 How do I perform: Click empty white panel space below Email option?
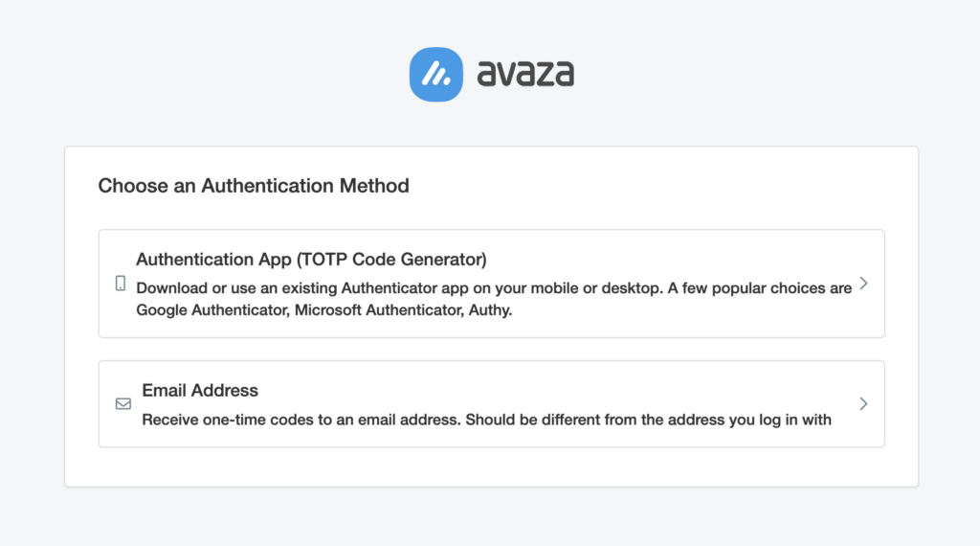pyautogui.click(x=491, y=466)
